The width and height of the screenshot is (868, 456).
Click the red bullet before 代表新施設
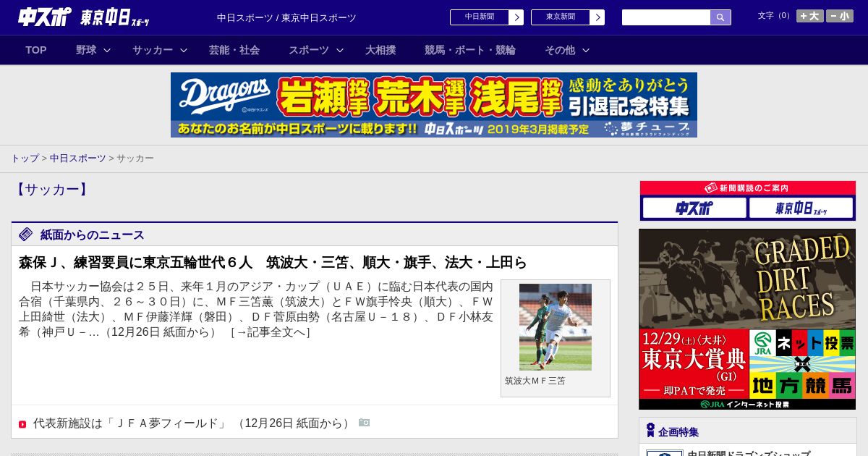click(22, 424)
